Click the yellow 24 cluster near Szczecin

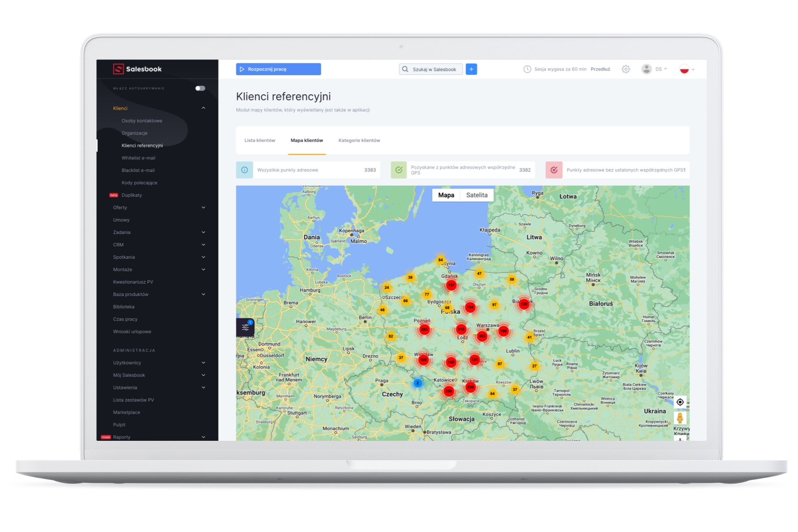coord(386,287)
